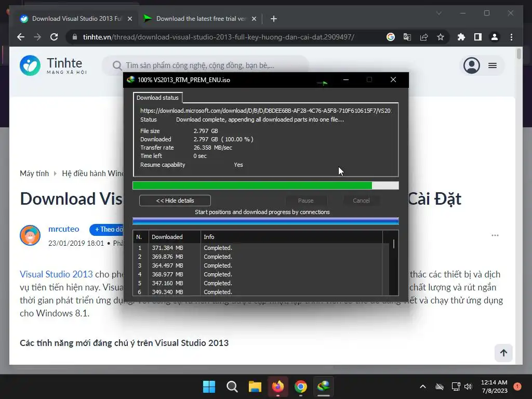Open Firefox from the taskbar
The image size is (532, 399).
(x=278, y=387)
